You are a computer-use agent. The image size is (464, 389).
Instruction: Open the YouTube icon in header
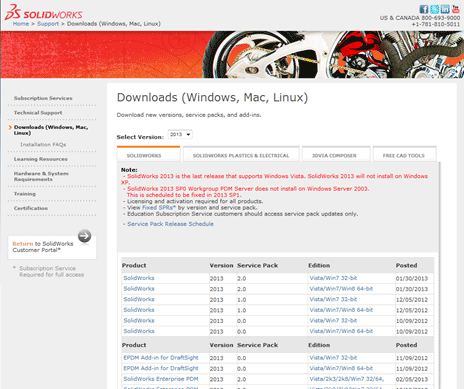(x=455, y=9)
